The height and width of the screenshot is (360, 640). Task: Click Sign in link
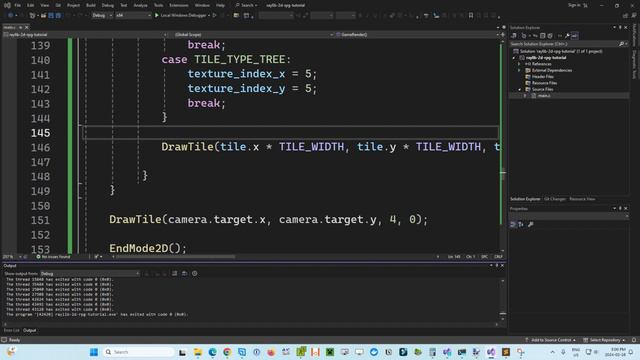[574, 5]
